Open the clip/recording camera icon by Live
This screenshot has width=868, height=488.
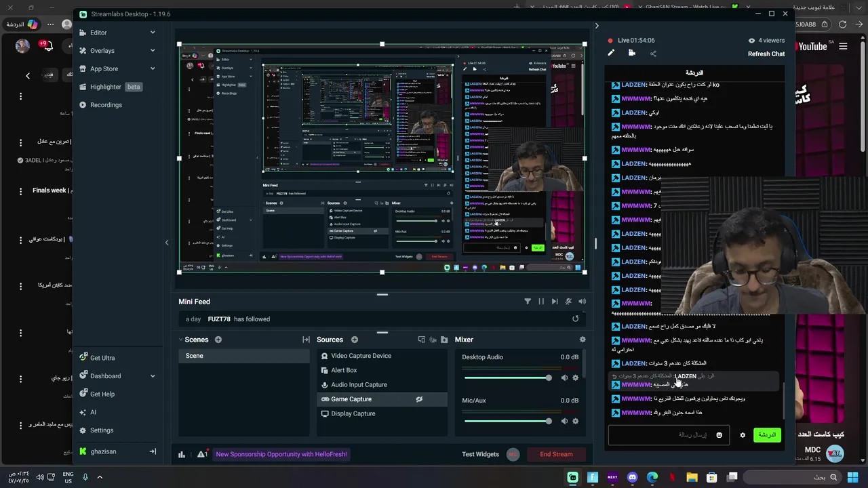(x=632, y=53)
